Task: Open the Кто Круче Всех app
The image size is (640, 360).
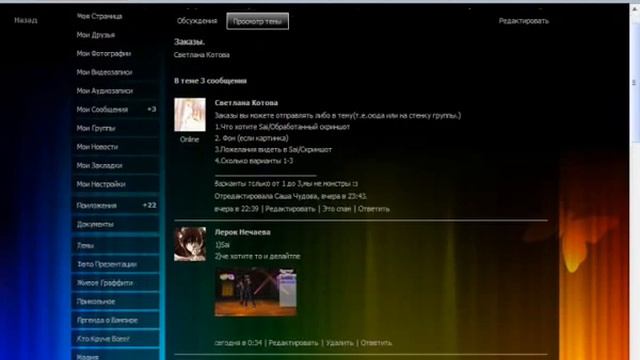Action: [x=103, y=339]
